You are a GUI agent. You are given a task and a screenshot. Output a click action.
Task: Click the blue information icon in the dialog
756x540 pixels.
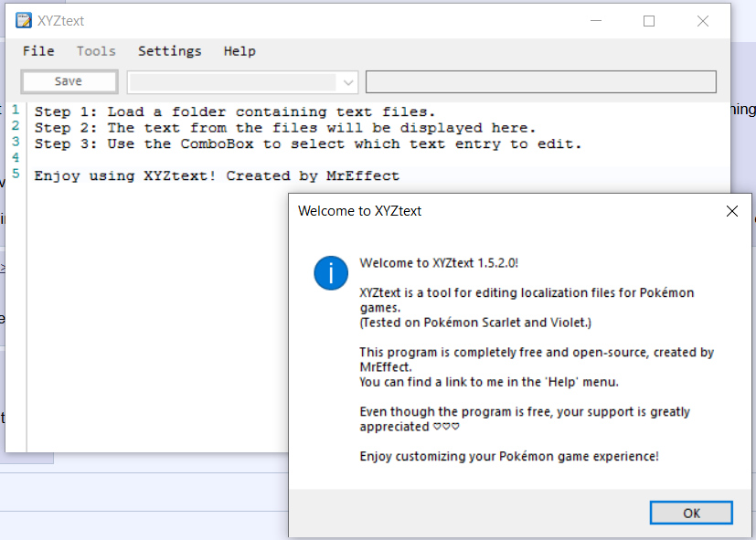click(x=330, y=272)
